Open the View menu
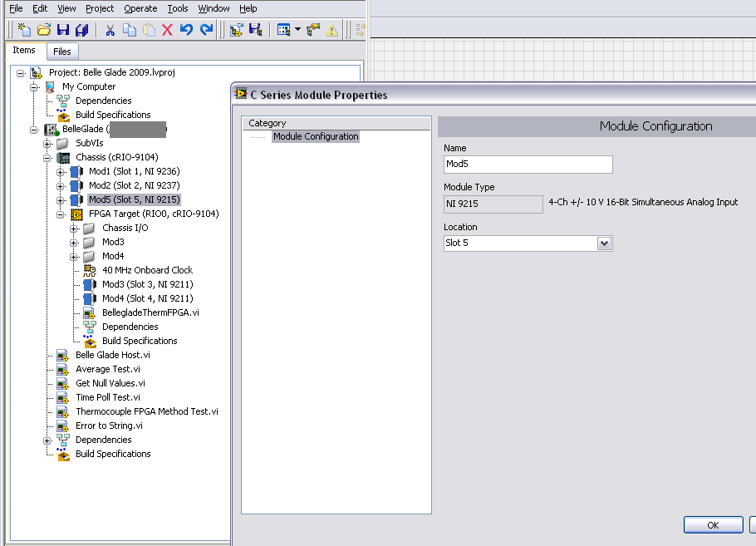 (66, 8)
